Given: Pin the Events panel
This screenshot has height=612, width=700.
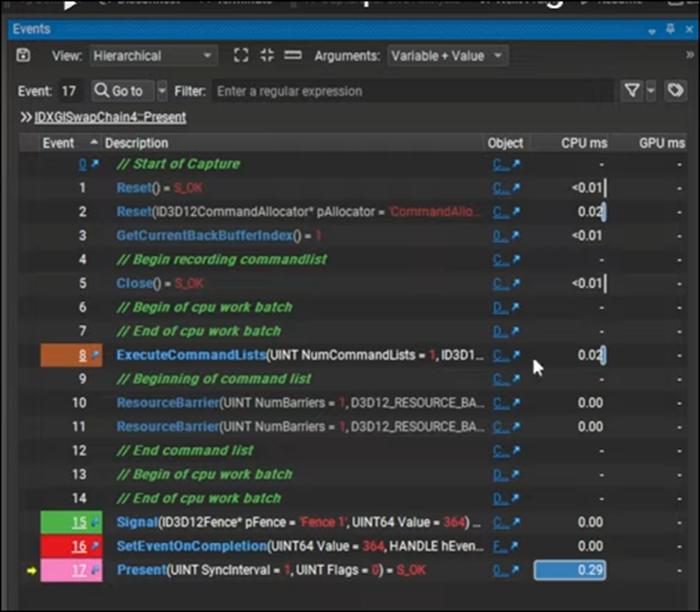Looking at the screenshot, I should (x=670, y=30).
